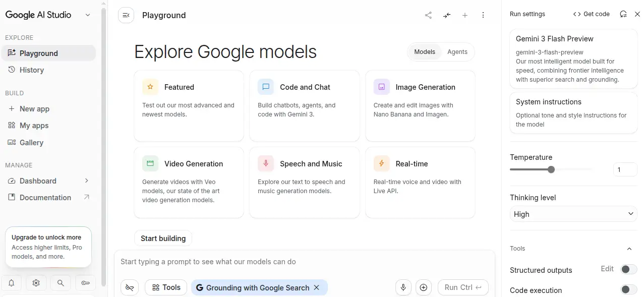Open Gallery in sidebar
This screenshot has height=297, width=644.
tap(48, 143)
